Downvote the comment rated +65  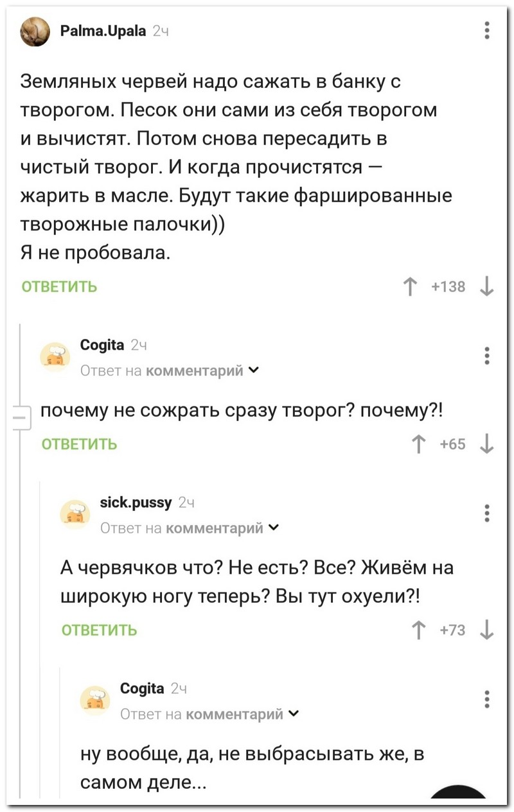[x=487, y=444]
